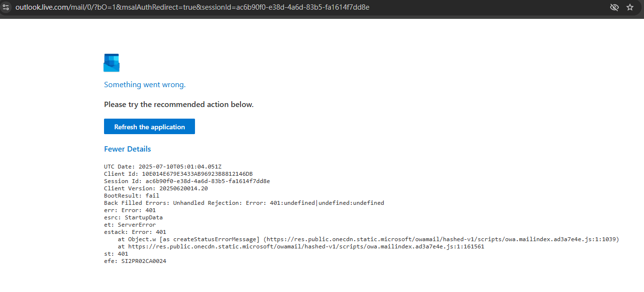Collapse the Fewer Details section
This screenshot has height=292, width=644.
click(128, 149)
